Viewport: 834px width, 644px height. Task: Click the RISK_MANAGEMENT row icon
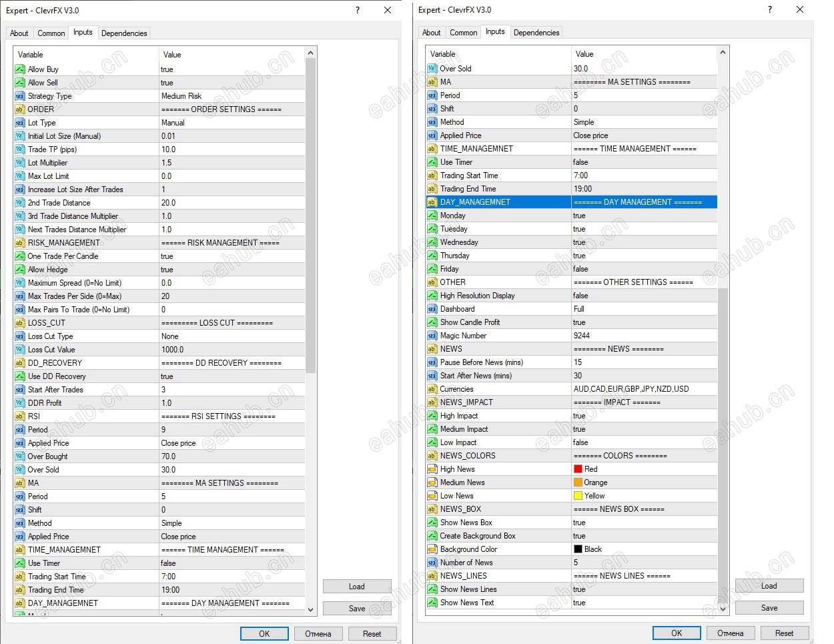click(x=19, y=243)
